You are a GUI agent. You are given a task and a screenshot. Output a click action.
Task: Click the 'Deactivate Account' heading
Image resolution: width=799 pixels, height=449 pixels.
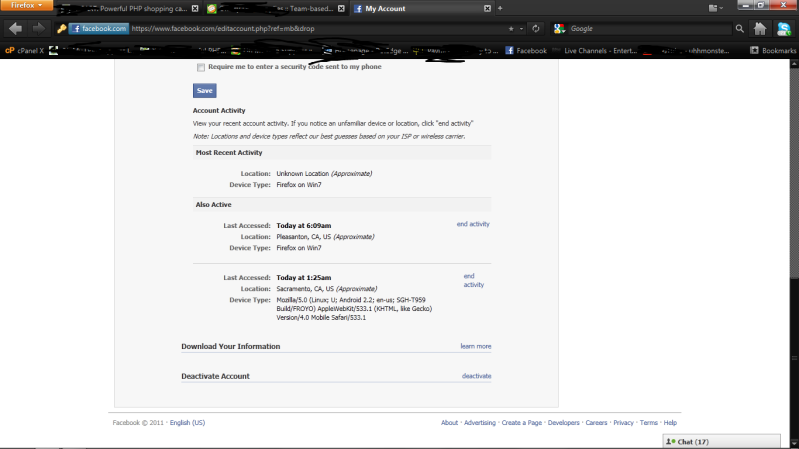(216, 376)
